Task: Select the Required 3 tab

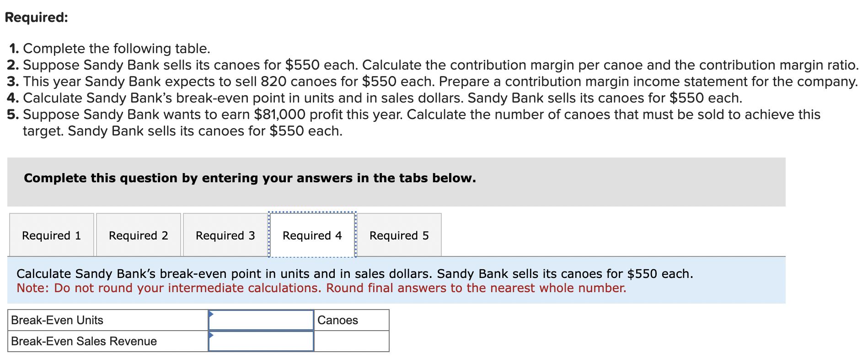Action: [x=225, y=235]
